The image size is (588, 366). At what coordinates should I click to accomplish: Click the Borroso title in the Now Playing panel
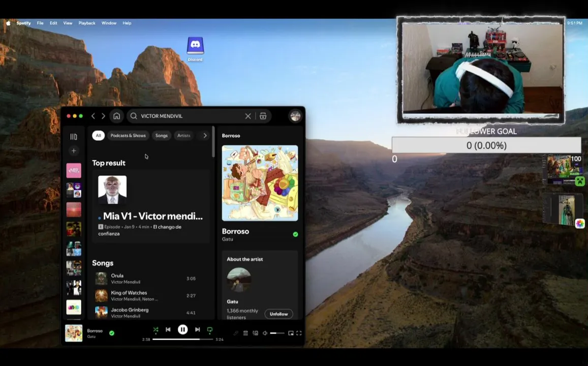[235, 231]
